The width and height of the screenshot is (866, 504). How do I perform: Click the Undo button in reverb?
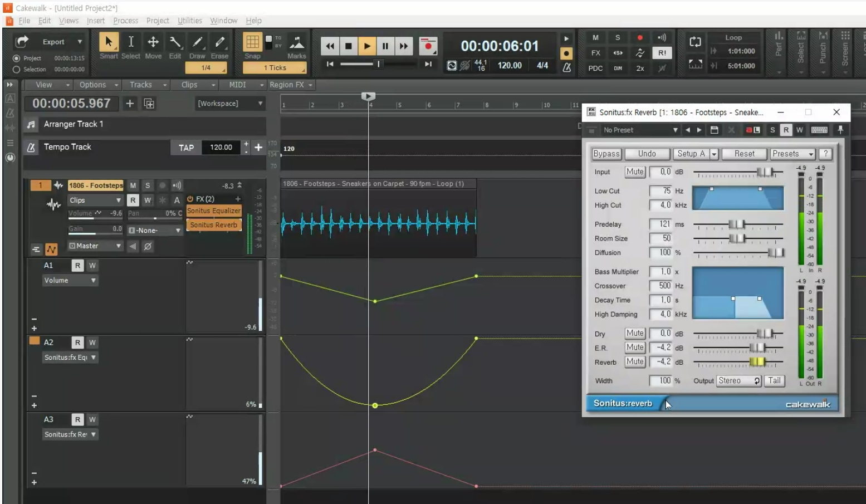tap(647, 154)
